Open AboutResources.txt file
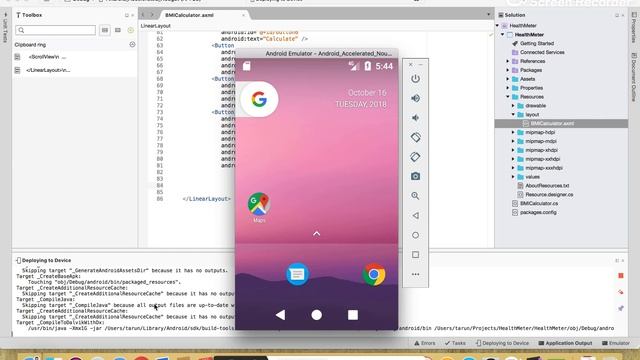The width and height of the screenshot is (640, 360). click(x=547, y=186)
